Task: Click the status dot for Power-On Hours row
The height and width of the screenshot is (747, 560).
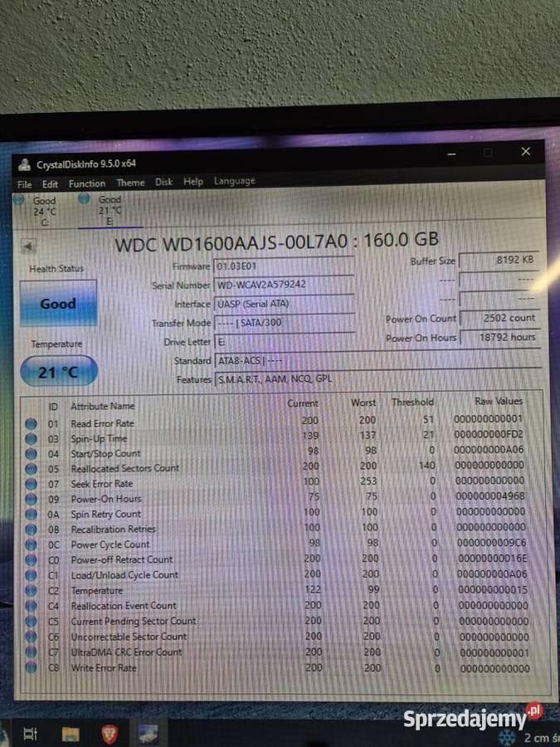Action: 31,500
